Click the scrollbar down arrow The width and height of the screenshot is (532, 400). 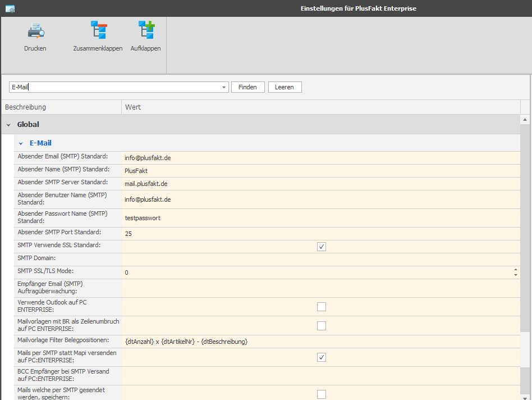[x=525, y=398]
